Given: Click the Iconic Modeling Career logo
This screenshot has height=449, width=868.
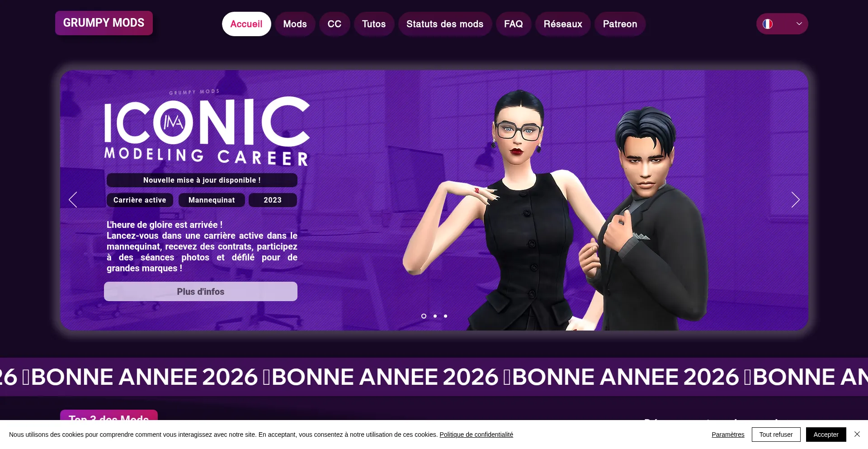Looking at the screenshot, I should 207,128.
